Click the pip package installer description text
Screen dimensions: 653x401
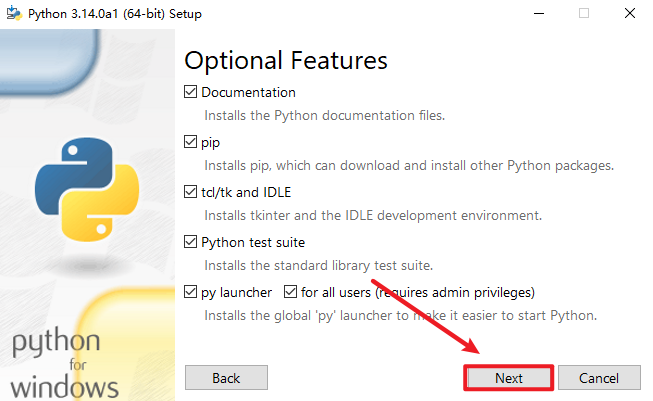click(x=409, y=165)
